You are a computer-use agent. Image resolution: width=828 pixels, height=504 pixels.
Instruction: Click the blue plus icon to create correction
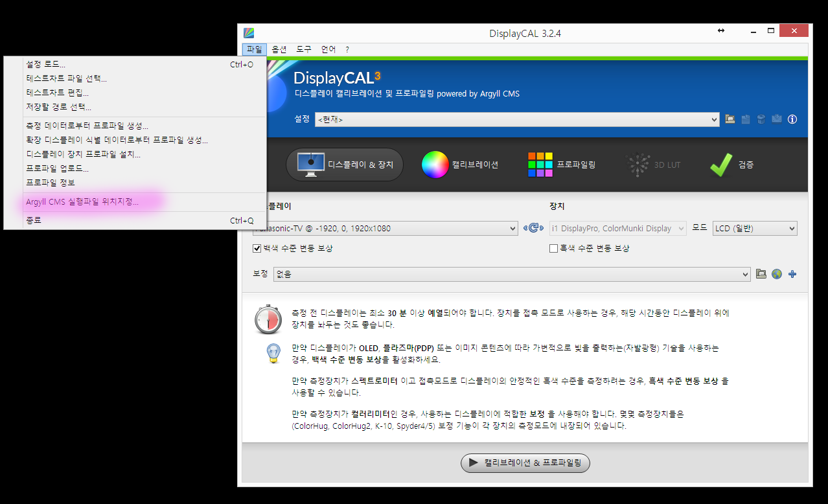pos(792,274)
